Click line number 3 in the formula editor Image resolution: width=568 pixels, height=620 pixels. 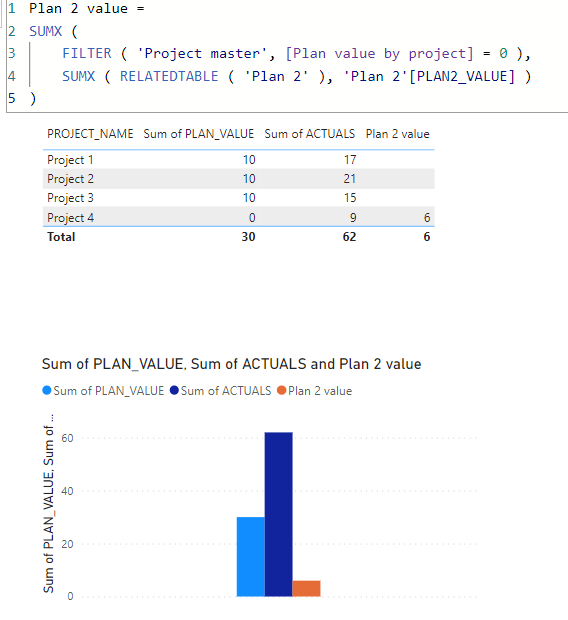(12, 53)
